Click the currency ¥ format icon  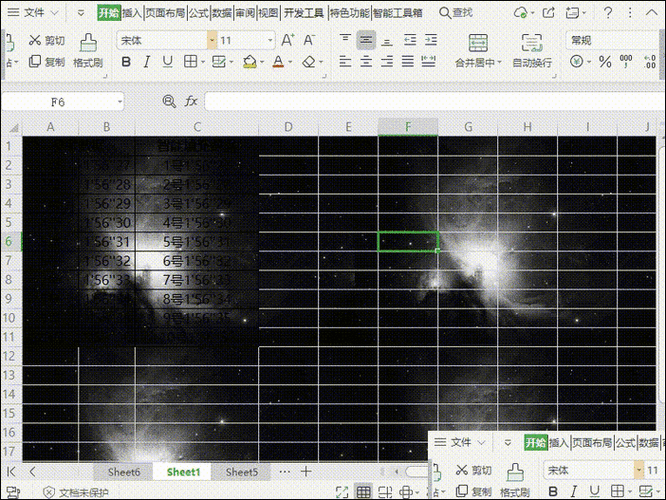click(576, 62)
